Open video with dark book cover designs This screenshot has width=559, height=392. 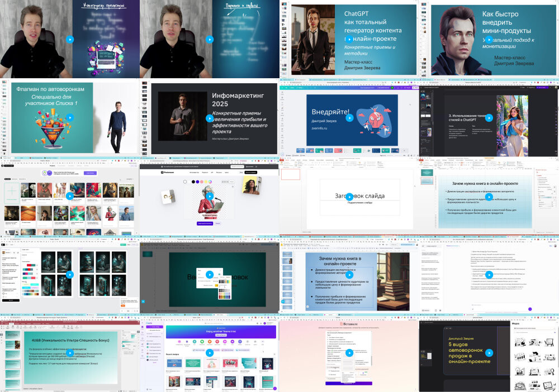click(69, 274)
